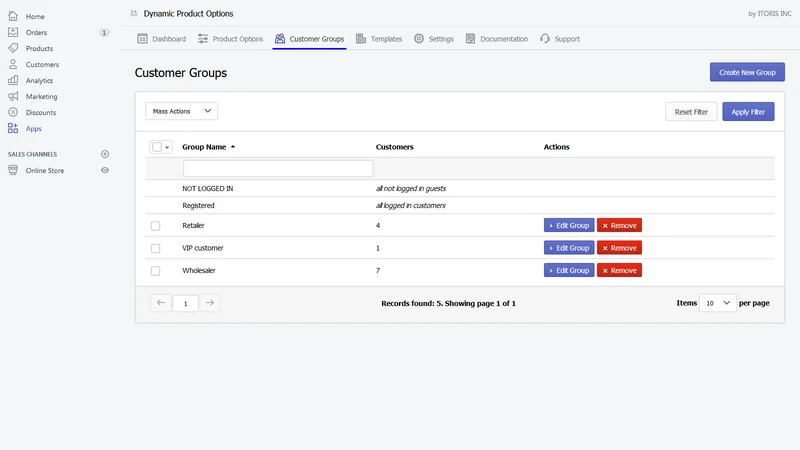Image resolution: width=800 pixels, height=450 pixels.
Task: Open Products in the sidebar
Action: (39, 48)
